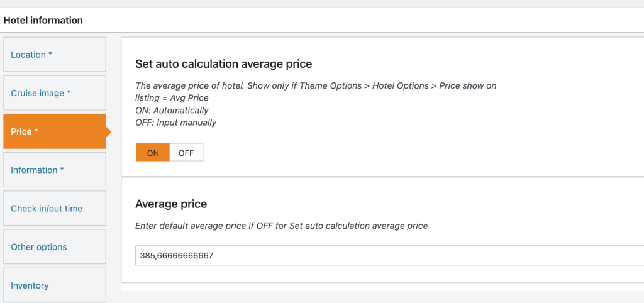Click the orange arrow pointer beside Price
644x303 pixels.
[x=109, y=132]
